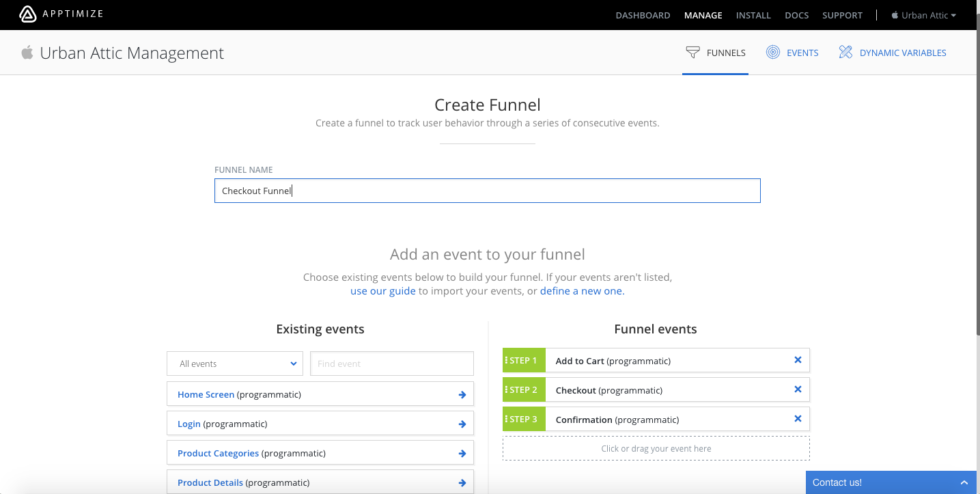Switch to the Dynamic Variables tab

pos(892,53)
